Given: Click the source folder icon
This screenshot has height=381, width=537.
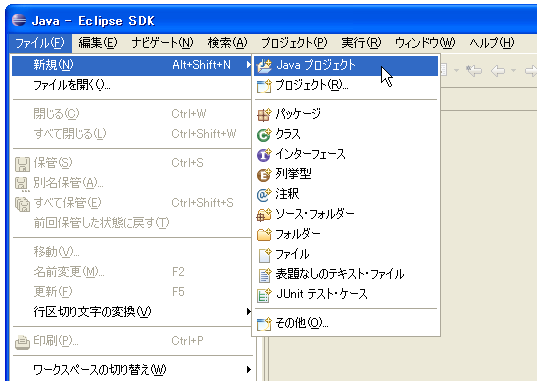Looking at the screenshot, I should tap(264, 215).
